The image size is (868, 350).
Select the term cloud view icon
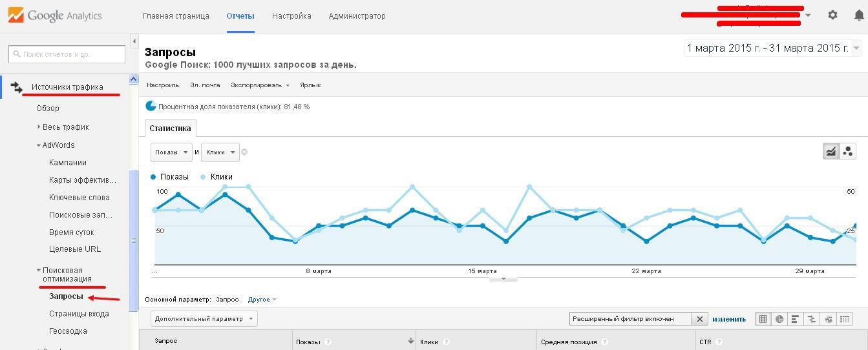point(828,319)
